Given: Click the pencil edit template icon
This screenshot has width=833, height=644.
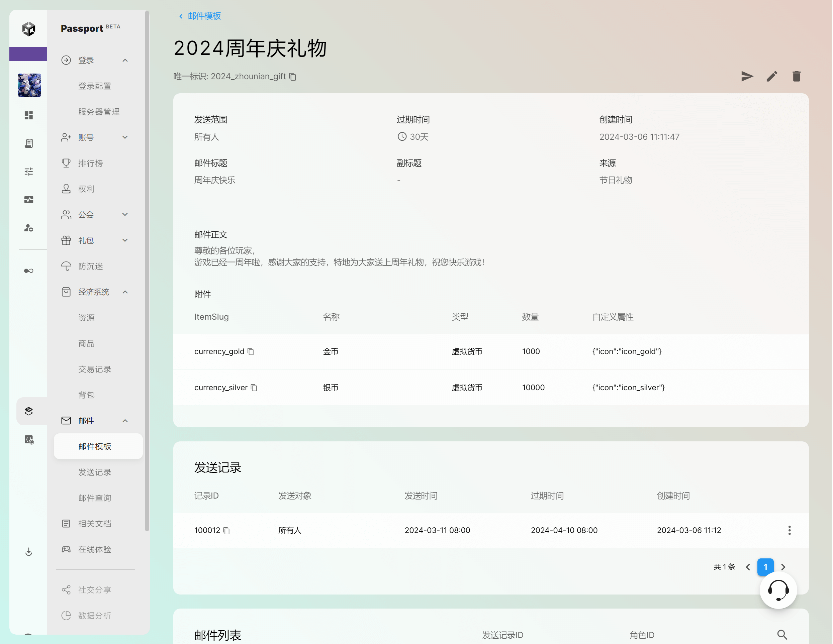Looking at the screenshot, I should tap(771, 76).
